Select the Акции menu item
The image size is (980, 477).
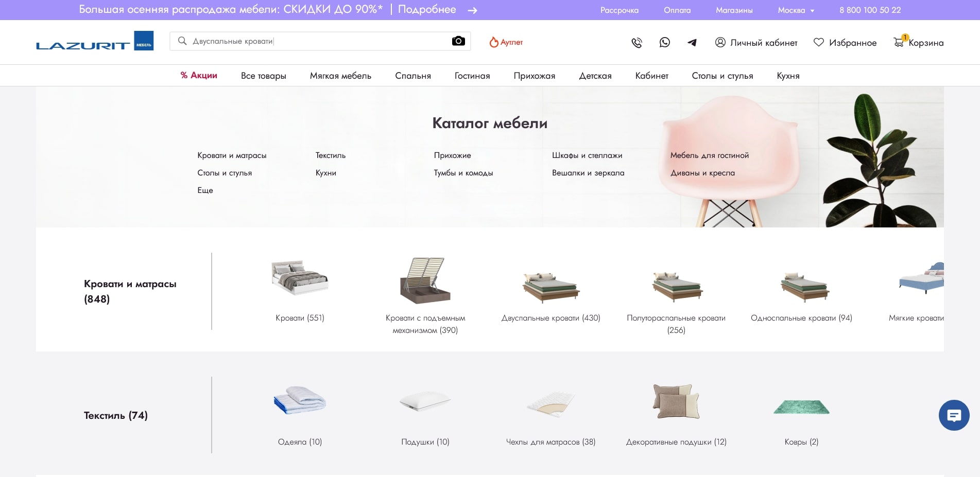click(x=199, y=76)
